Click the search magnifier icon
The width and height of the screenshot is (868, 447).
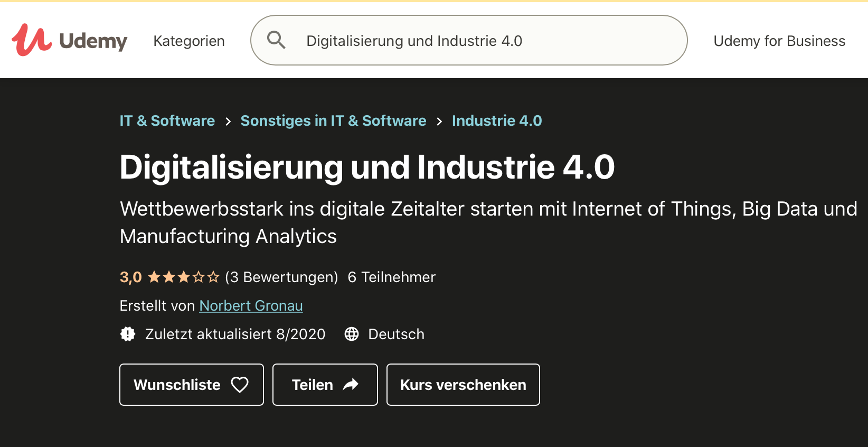point(276,40)
